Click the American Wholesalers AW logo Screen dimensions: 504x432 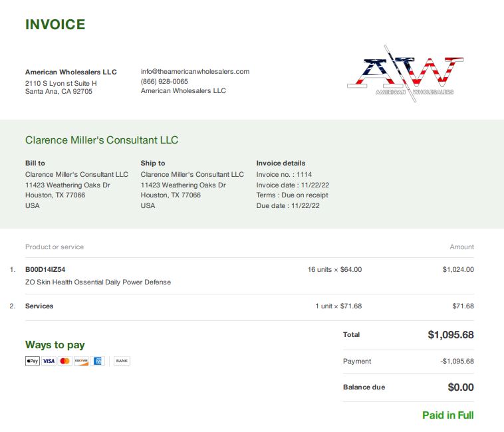point(405,74)
